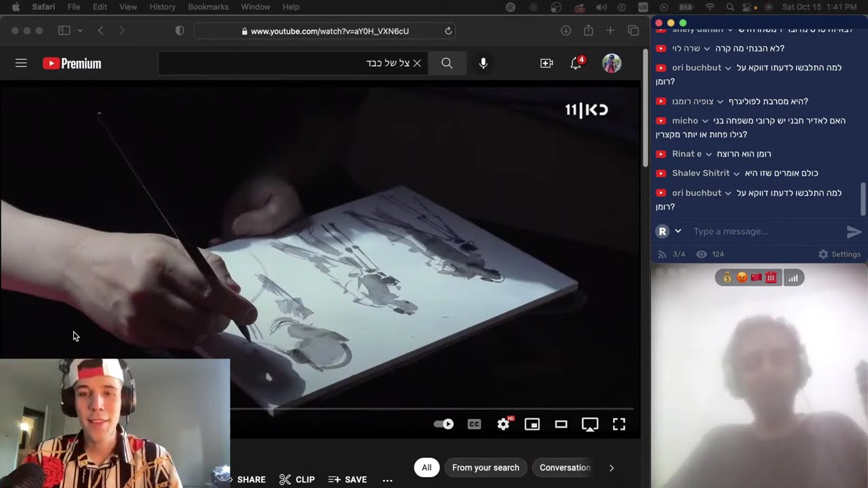
Task: Open the YouTube guide hamburger menu
Action: (21, 63)
